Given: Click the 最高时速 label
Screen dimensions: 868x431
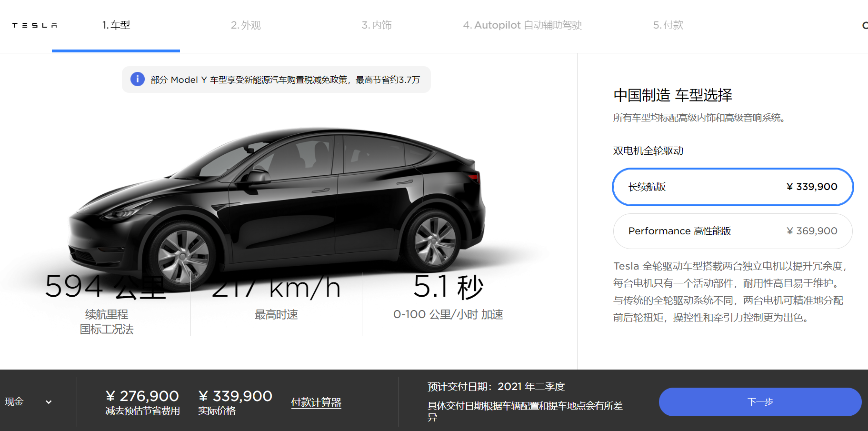Looking at the screenshot, I should pos(276,314).
